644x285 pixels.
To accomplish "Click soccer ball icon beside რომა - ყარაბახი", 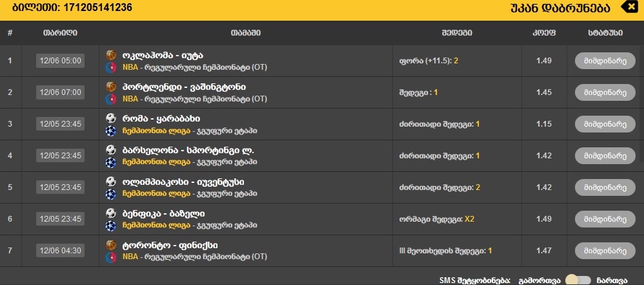I will 110,118.
